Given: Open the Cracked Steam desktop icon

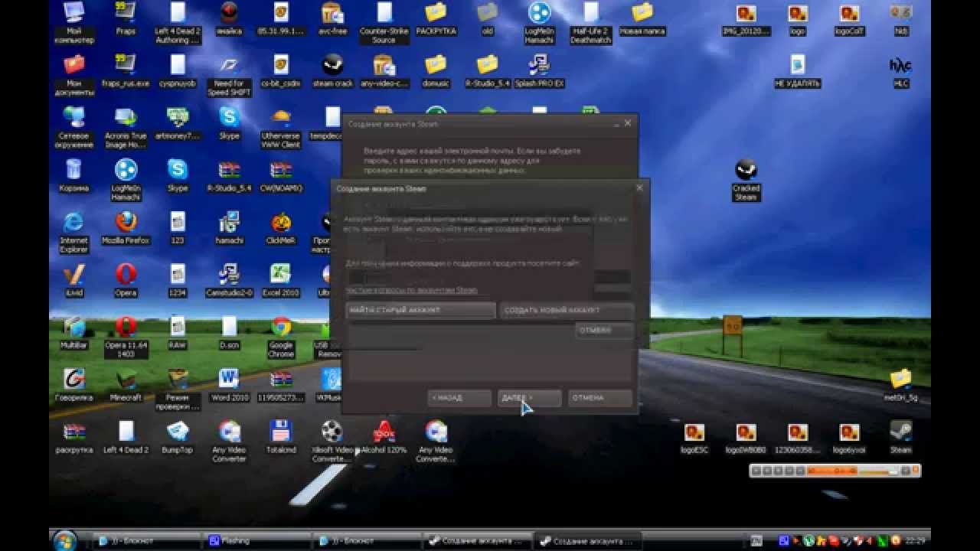Looking at the screenshot, I should coord(746,180).
